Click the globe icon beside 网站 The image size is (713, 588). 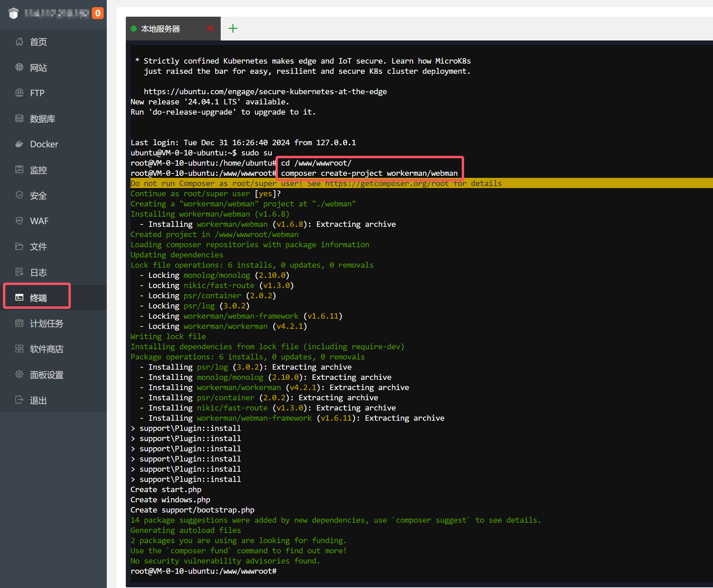pyautogui.click(x=19, y=67)
